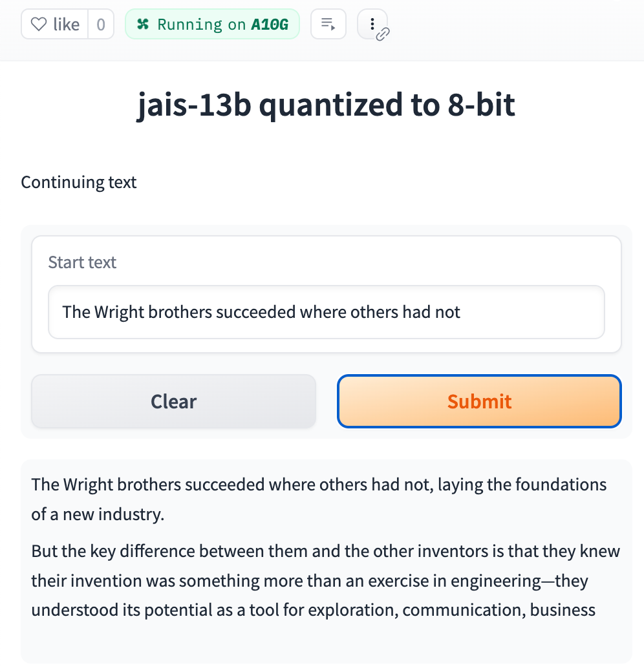The width and height of the screenshot is (644, 672).
Task: Open the three-dot options menu
Action: (372, 24)
